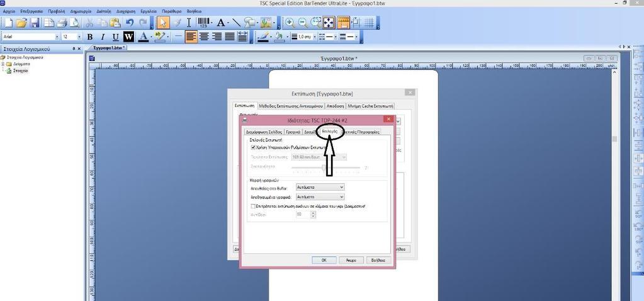This screenshot has height=301, width=644.
Task: Switch to Γραφικά tab in properties dialog
Action: tap(293, 132)
